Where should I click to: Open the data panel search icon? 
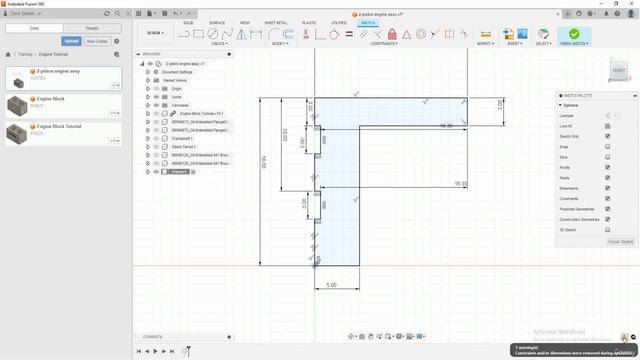pyautogui.click(x=118, y=13)
